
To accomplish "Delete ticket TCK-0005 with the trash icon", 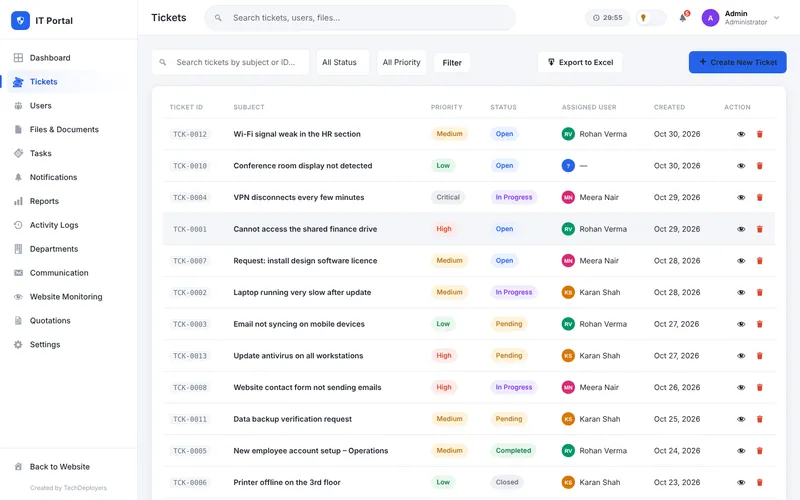I will coord(759,451).
